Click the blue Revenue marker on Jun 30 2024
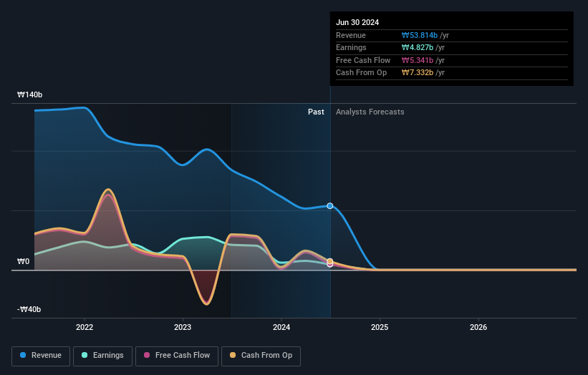This screenshot has height=375, width=588. (330, 205)
